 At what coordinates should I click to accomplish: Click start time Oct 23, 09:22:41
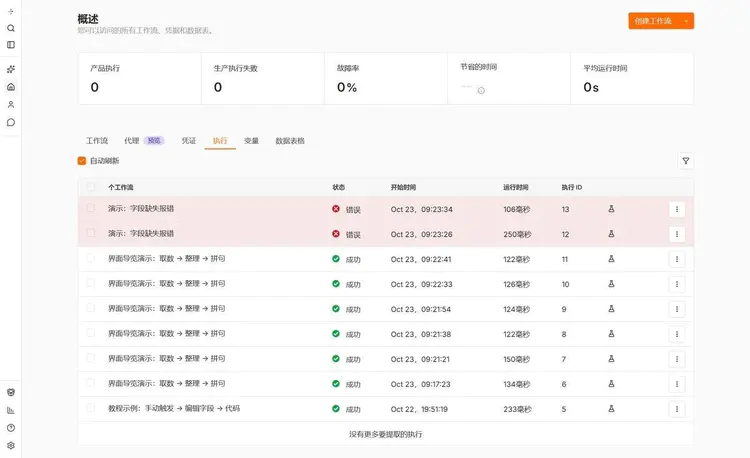(x=421, y=259)
